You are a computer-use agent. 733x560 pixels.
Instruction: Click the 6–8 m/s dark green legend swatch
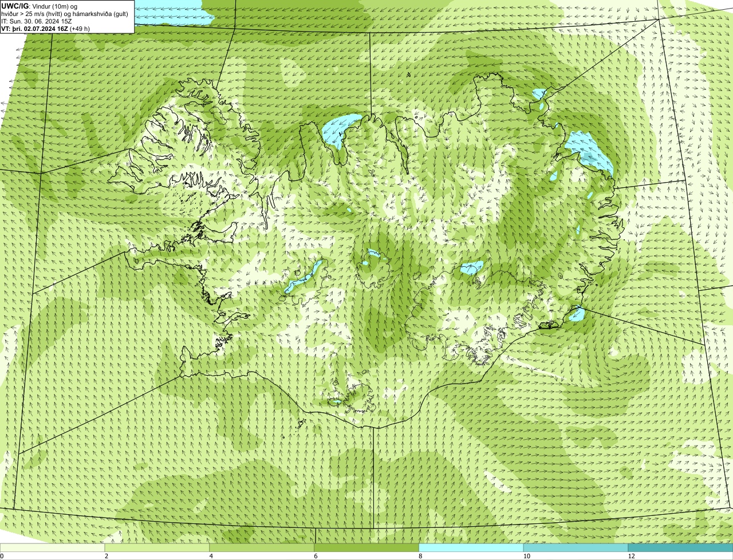[366, 547]
